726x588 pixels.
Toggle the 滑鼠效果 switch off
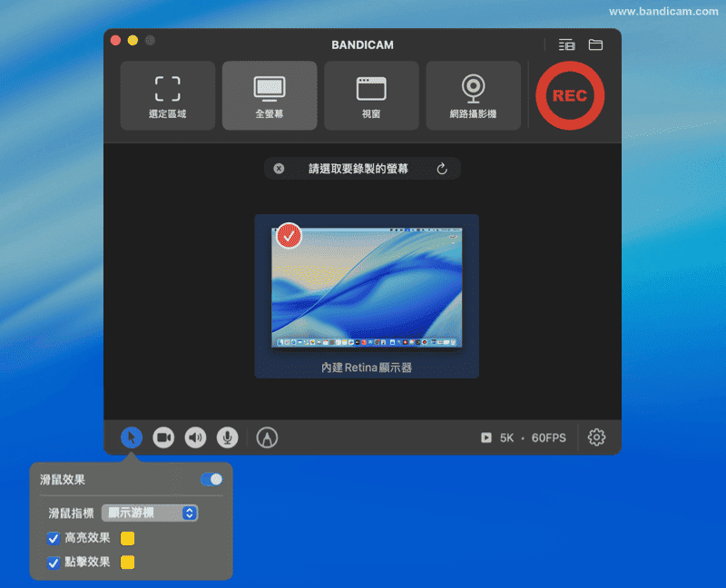[x=211, y=479]
